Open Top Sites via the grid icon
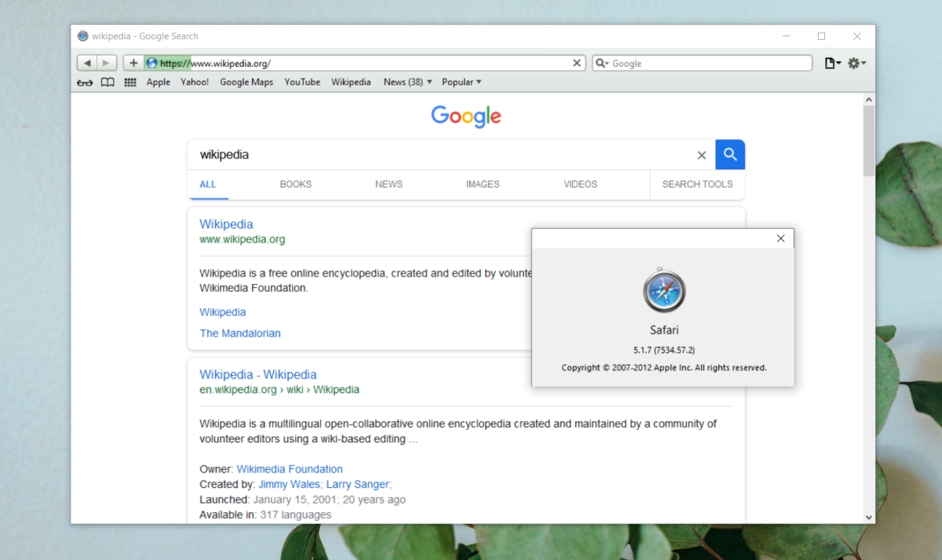Viewport: 942px width, 560px height. 130,82
